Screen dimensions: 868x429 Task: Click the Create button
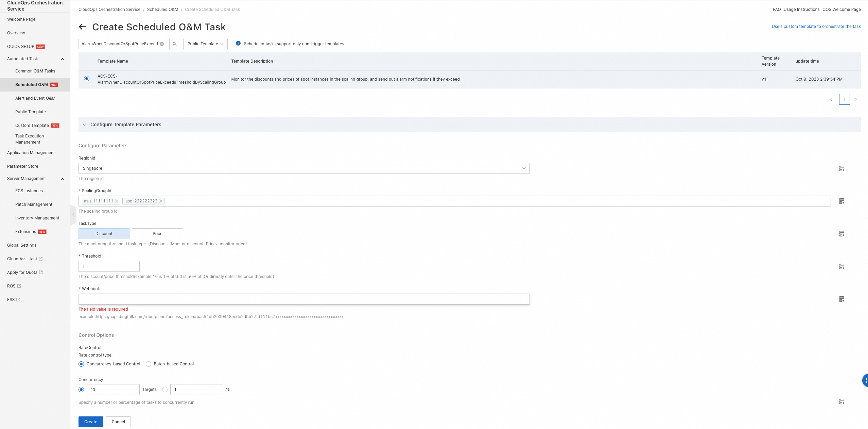[x=91, y=422]
